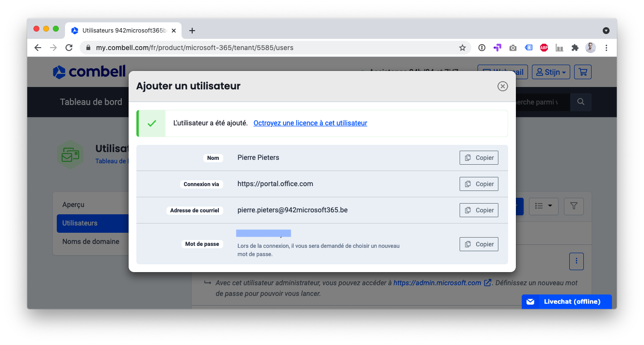
Task: Copy the Connexion via portal URL
Action: 479,184
